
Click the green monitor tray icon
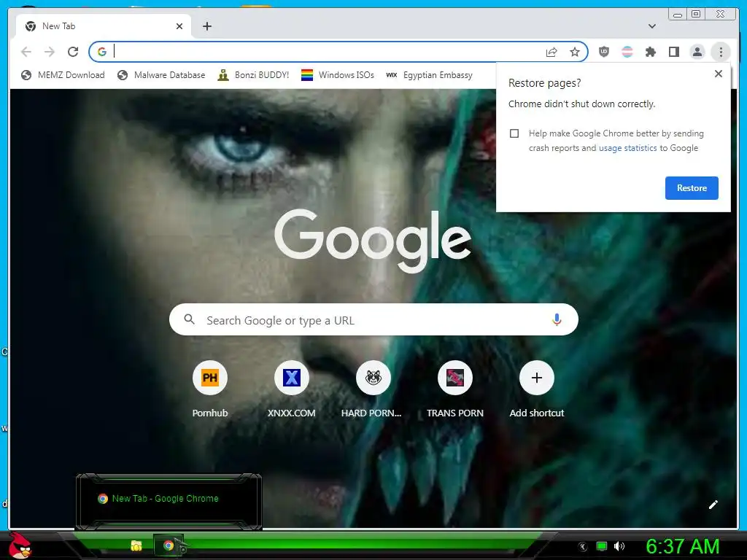click(x=602, y=546)
